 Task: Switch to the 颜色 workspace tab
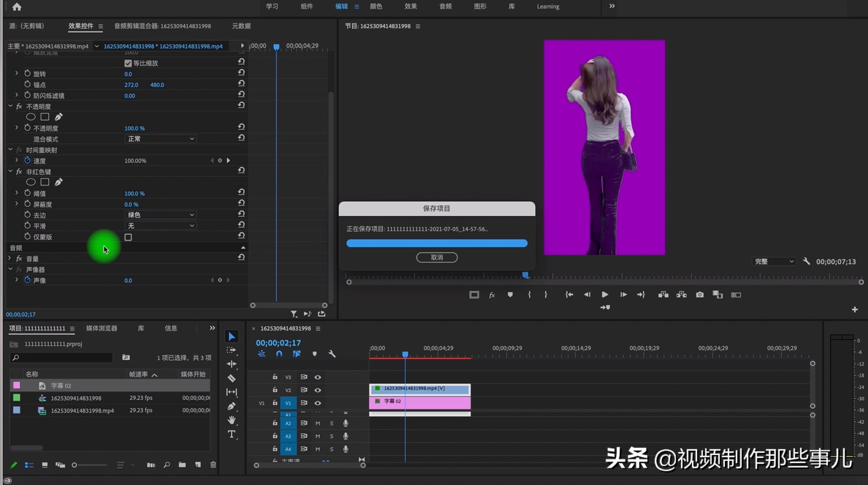376,6
